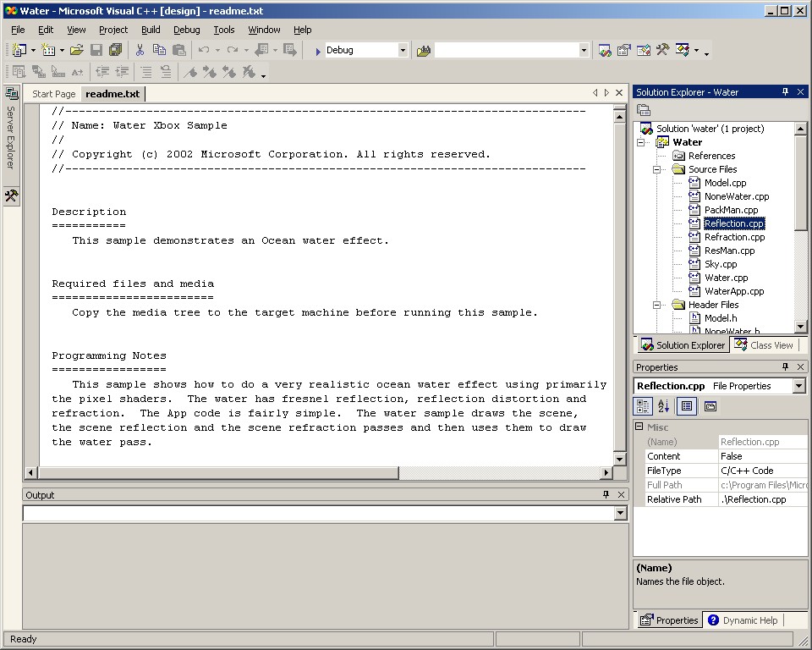Screen dimensions: 812x650
Task: Open Property Pages icon in Properties panel
Action: point(710,406)
